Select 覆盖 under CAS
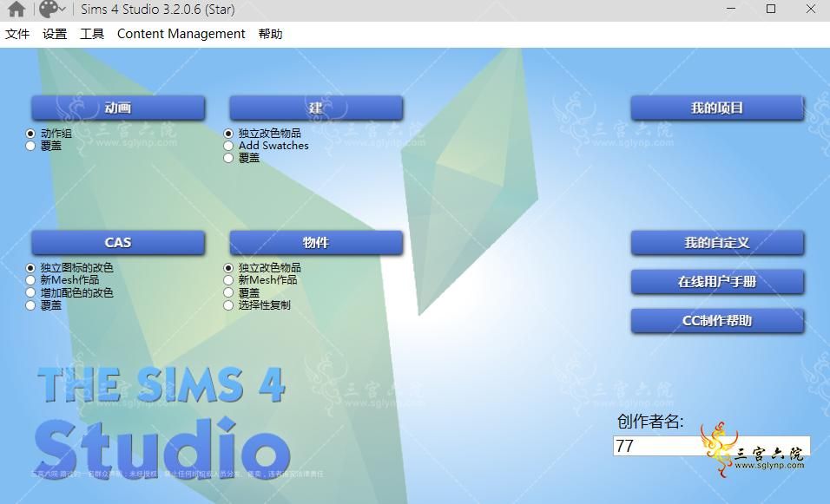Screen dimensions: 830x504 30,305
